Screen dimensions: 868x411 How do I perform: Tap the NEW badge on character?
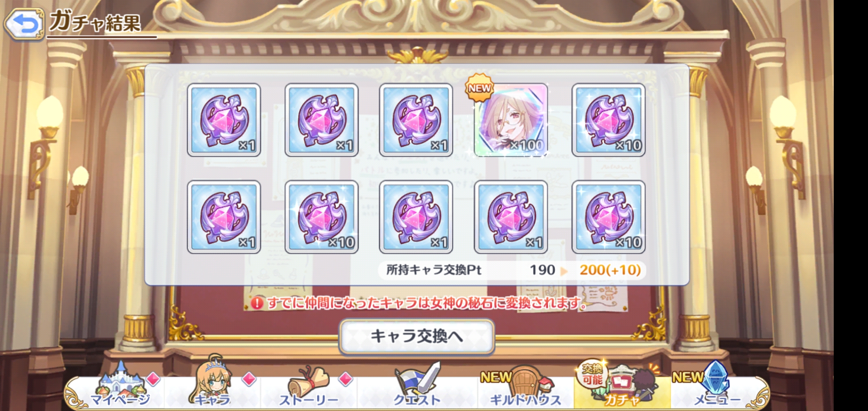[479, 88]
